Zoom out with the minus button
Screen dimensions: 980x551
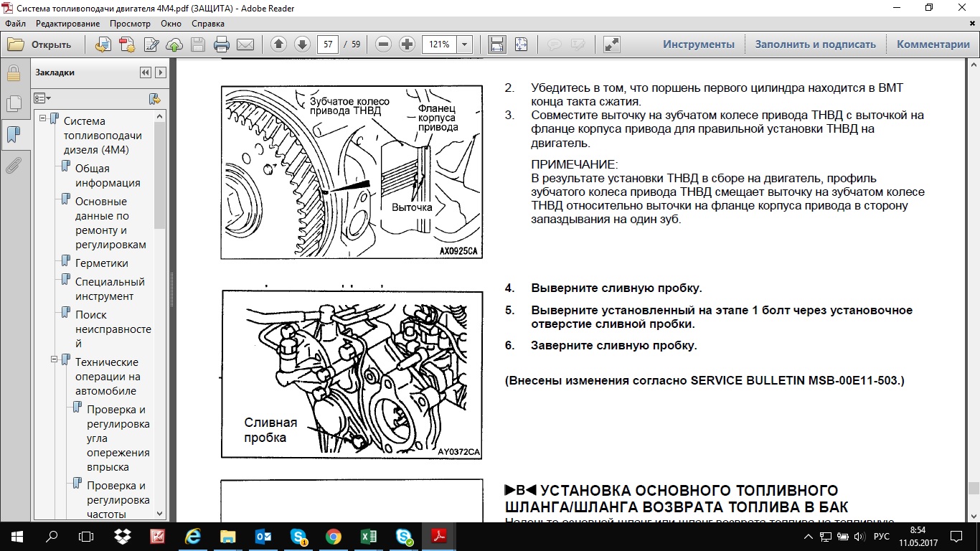[383, 44]
